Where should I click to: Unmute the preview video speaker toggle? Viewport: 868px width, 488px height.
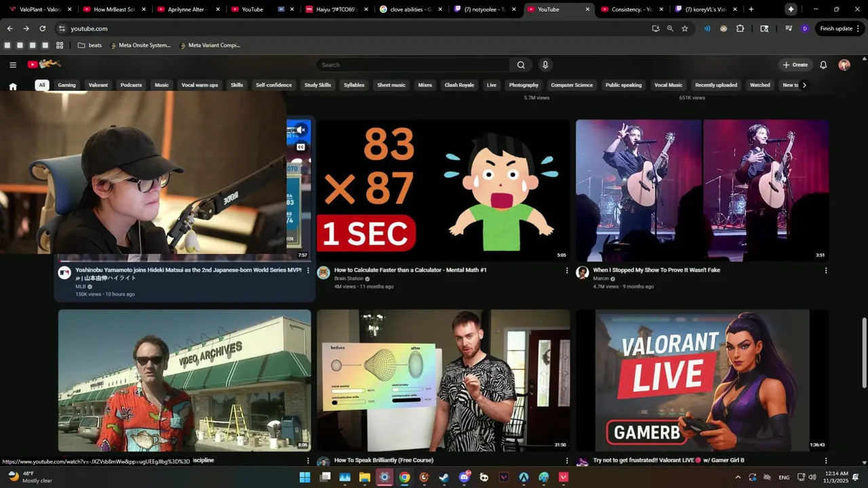pyautogui.click(x=301, y=130)
